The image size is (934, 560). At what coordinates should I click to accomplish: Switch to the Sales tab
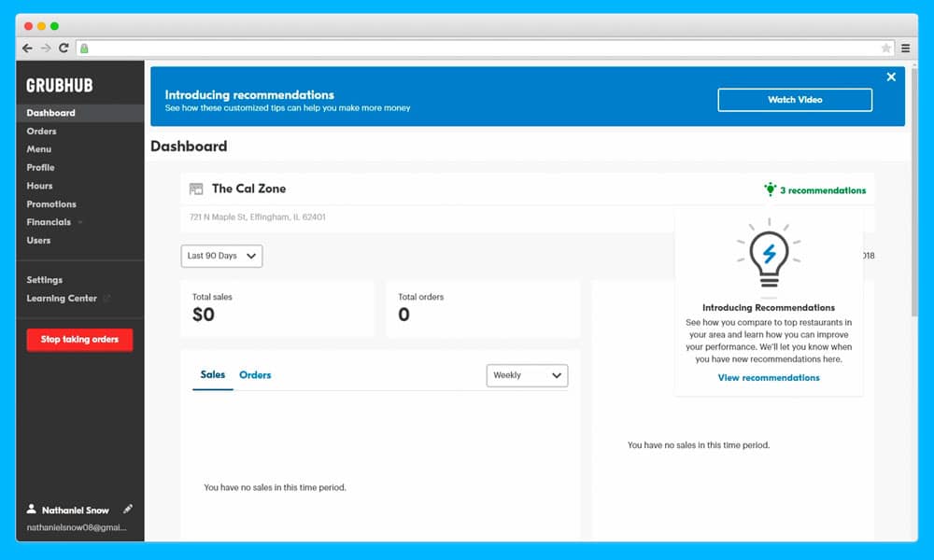point(213,375)
